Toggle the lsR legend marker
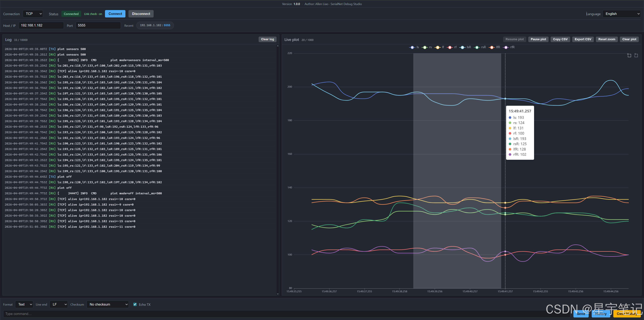 [463, 47]
